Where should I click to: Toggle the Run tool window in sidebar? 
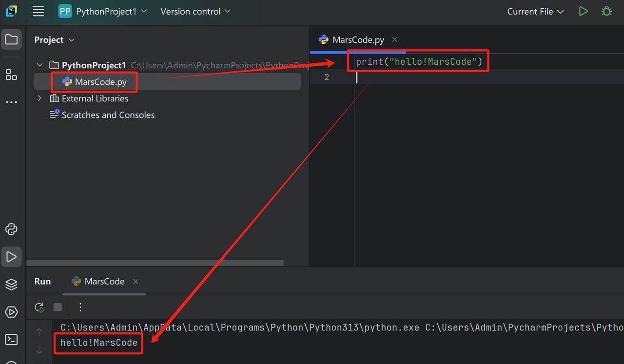coord(11,257)
